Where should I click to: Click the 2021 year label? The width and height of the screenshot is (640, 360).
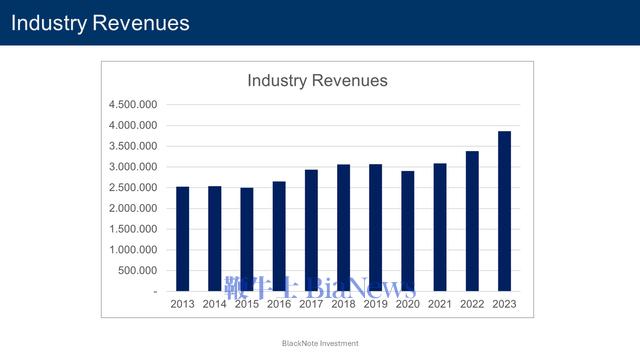(440, 304)
